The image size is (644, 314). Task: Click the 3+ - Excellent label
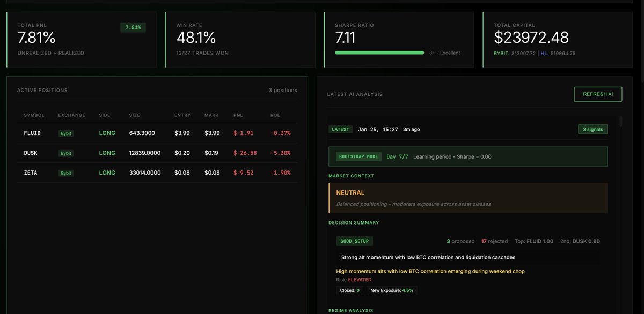444,53
